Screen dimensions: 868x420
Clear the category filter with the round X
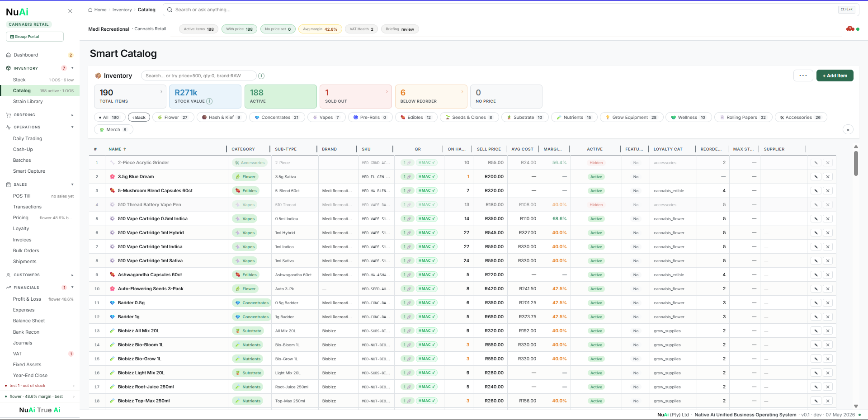(848, 130)
